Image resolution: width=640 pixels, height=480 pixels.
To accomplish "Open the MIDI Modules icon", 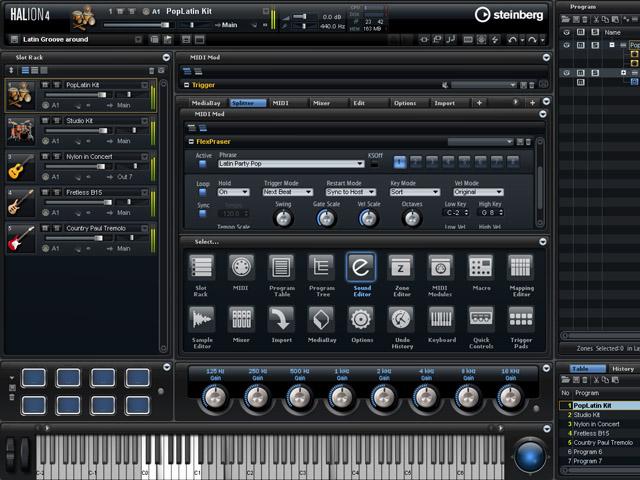I will 440,267.
